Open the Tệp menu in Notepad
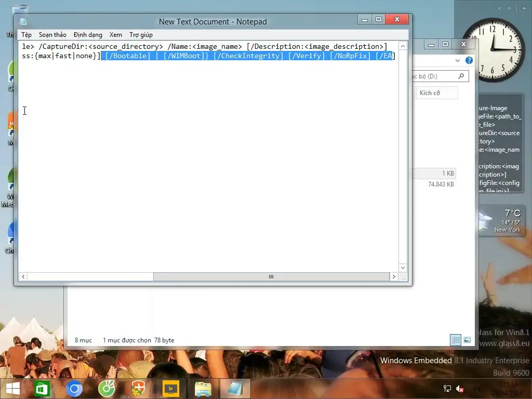 coord(26,35)
